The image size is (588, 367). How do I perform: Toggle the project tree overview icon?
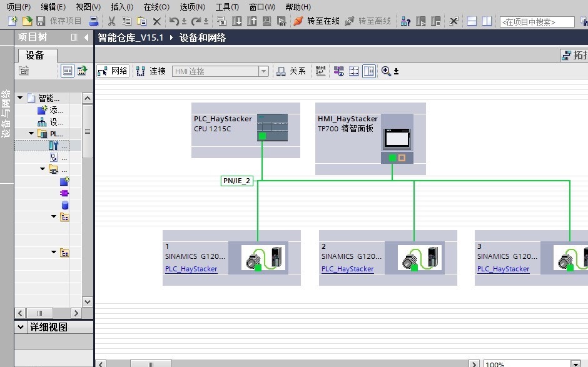(x=68, y=71)
